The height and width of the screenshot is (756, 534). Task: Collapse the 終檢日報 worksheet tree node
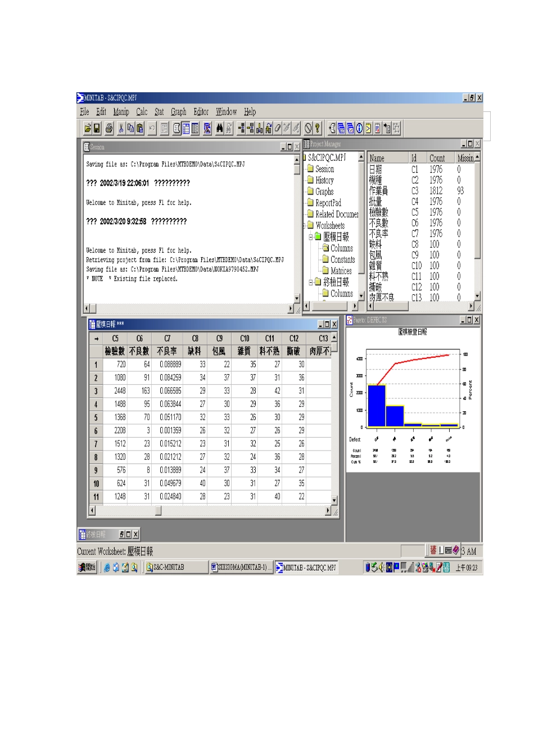pyautogui.click(x=310, y=282)
